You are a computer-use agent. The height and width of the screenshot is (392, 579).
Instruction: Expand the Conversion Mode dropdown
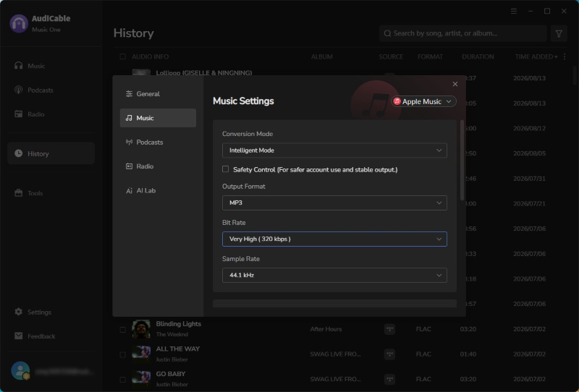tap(334, 150)
